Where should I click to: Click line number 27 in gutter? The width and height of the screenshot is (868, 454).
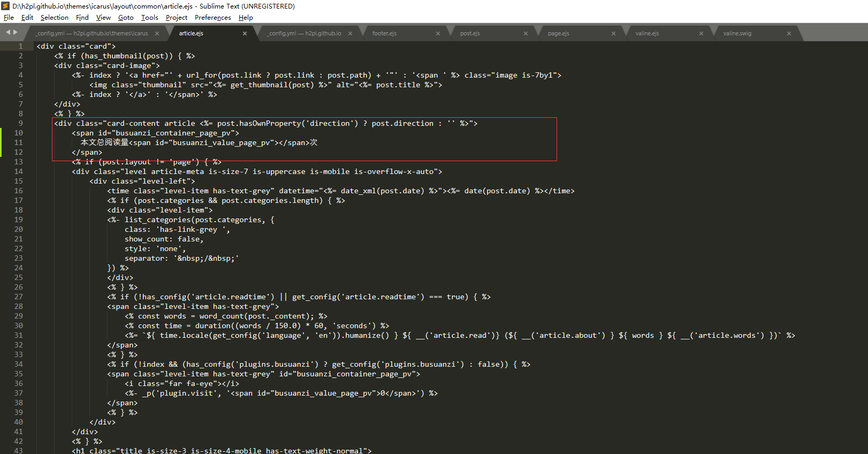19,297
